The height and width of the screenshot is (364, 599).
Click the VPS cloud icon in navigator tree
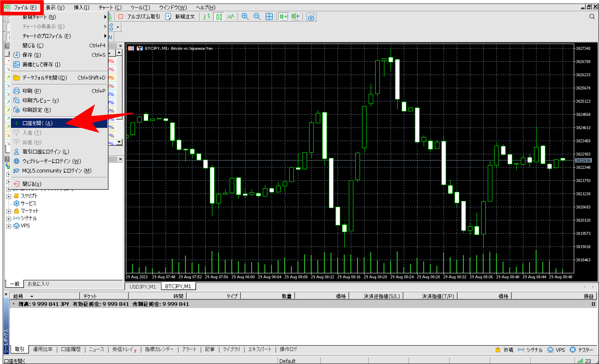point(16,226)
